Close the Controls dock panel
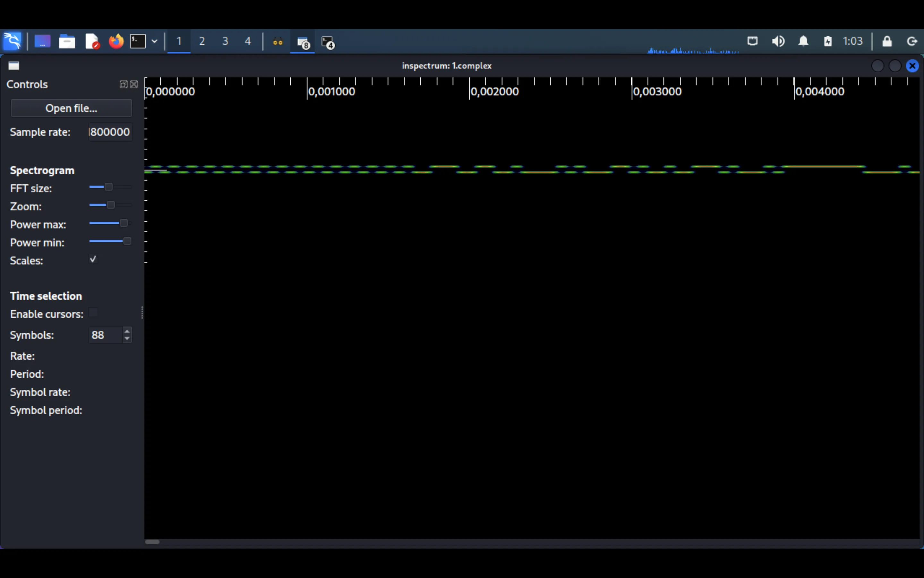Viewport: 924px width, 578px height. pos(134,84)
